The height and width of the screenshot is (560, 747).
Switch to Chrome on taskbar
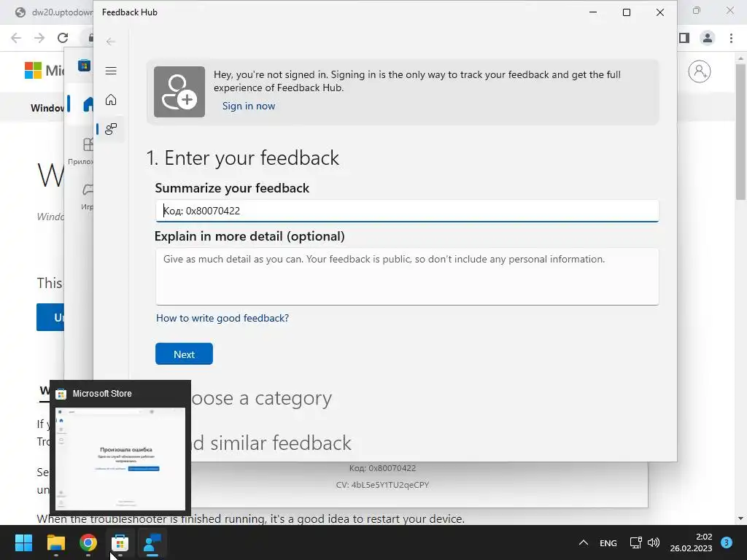[x=88, y=542]
